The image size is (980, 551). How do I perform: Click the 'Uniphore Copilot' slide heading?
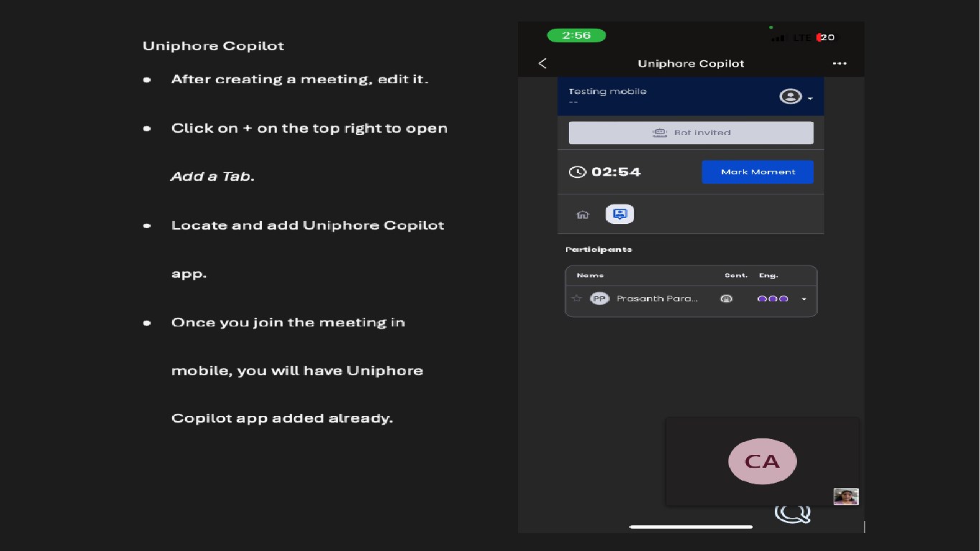pos(213,46)
